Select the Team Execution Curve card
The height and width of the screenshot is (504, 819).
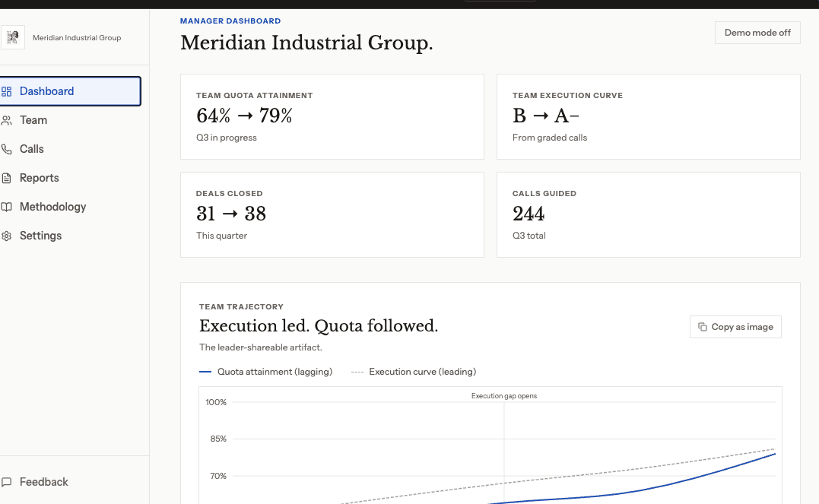(648, 116)
